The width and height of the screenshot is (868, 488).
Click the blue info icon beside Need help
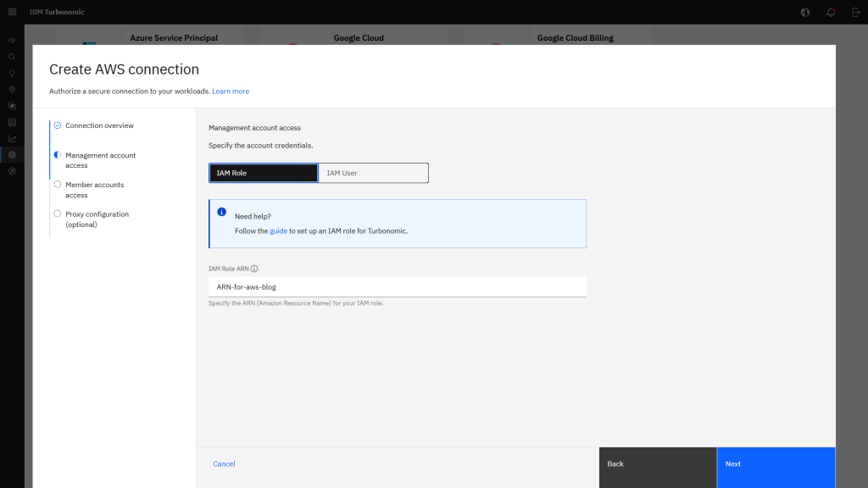pos(221,212)
